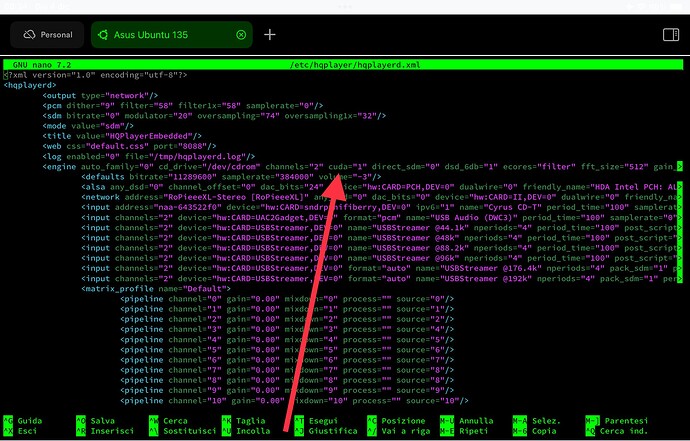This screenshot has width=690, height=441.
Task: Click the Copia copy shortcut
Action: [x=543, y=432]
